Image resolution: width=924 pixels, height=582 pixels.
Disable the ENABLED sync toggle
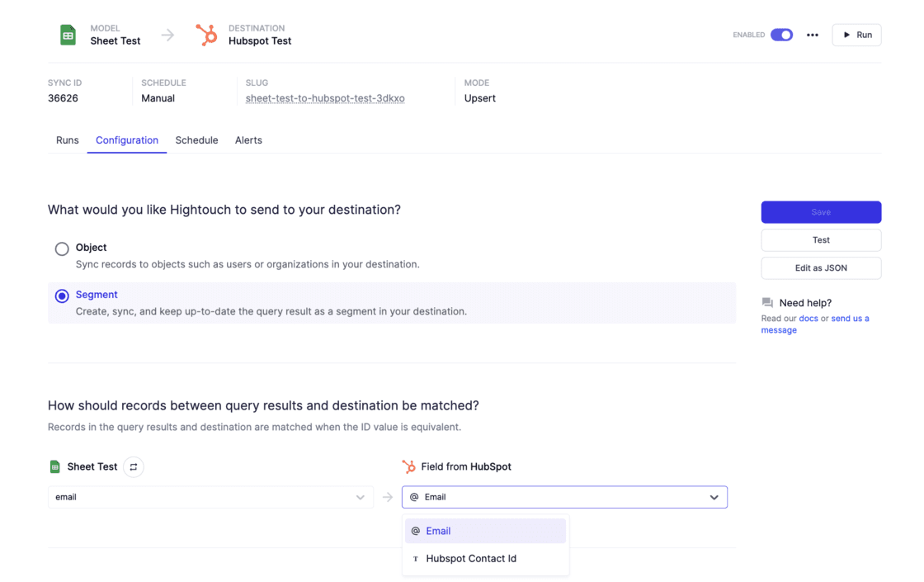coord(780,35)
